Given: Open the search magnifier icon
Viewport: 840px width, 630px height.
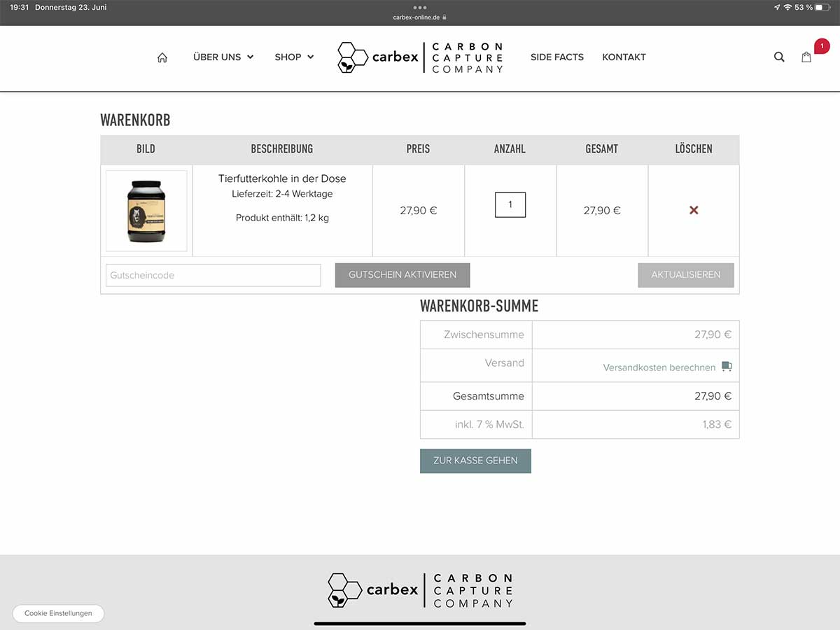Looking at the screenshot, I should click(x=779, y=57).
